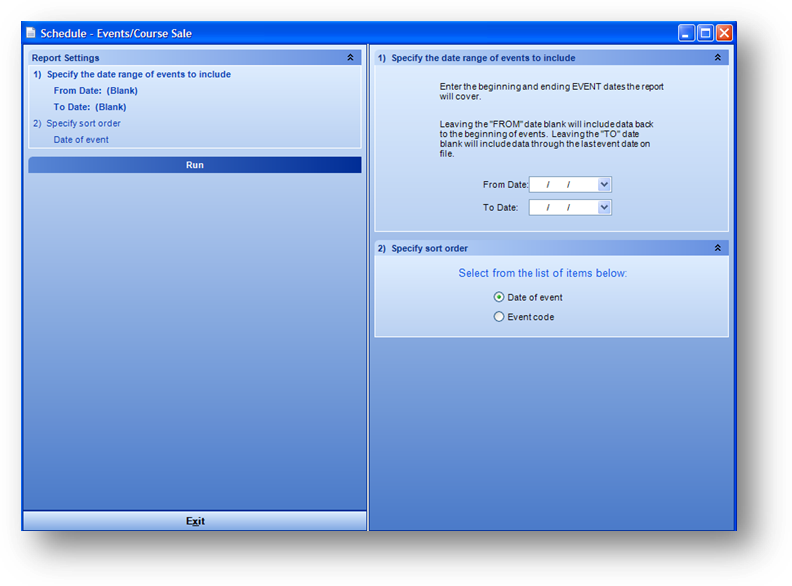Screen dimensions: 792x586
Task: Open the From Date dropdown arrow
Action: point(604,184)
